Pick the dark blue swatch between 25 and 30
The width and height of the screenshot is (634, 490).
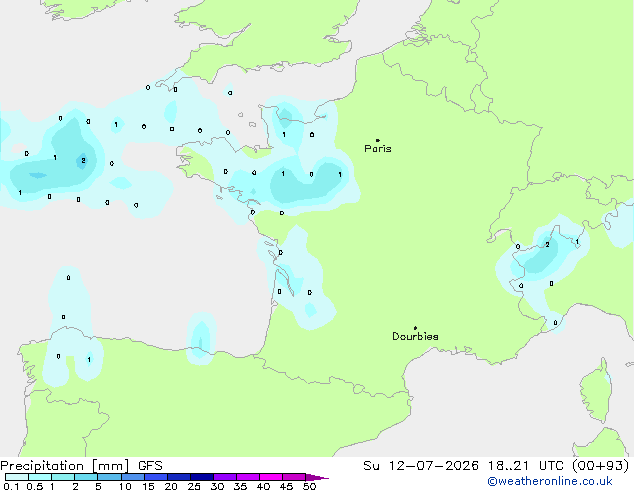click(x=202, y=477)
